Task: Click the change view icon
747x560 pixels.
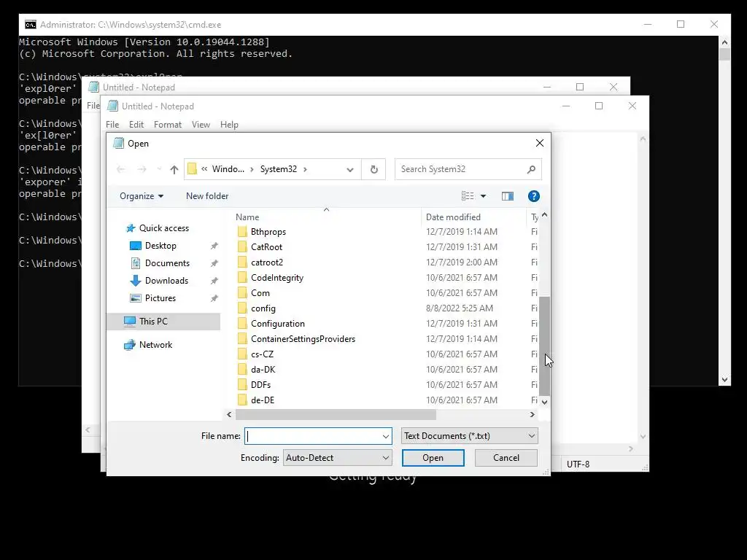Action: [x=468, y=196]
